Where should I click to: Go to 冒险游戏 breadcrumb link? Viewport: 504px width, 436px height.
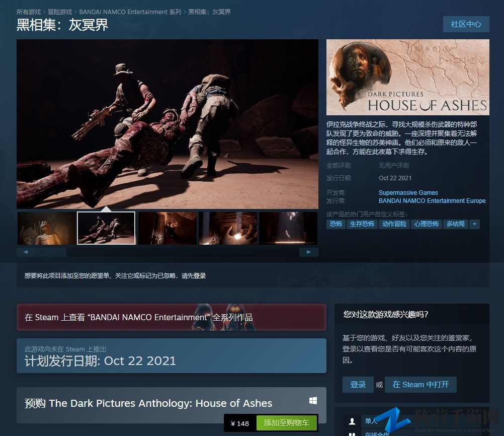tap(60, 12)
